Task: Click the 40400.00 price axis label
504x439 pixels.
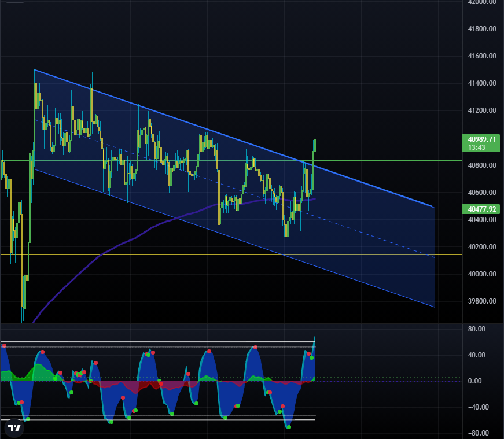Action: click(x=482, y=220)
